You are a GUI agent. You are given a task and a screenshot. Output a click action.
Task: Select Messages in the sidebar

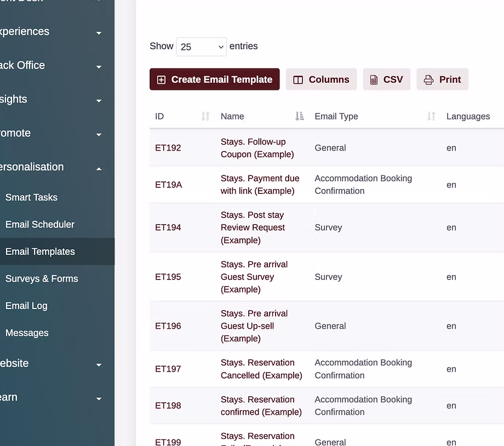(x=27, y=333)
